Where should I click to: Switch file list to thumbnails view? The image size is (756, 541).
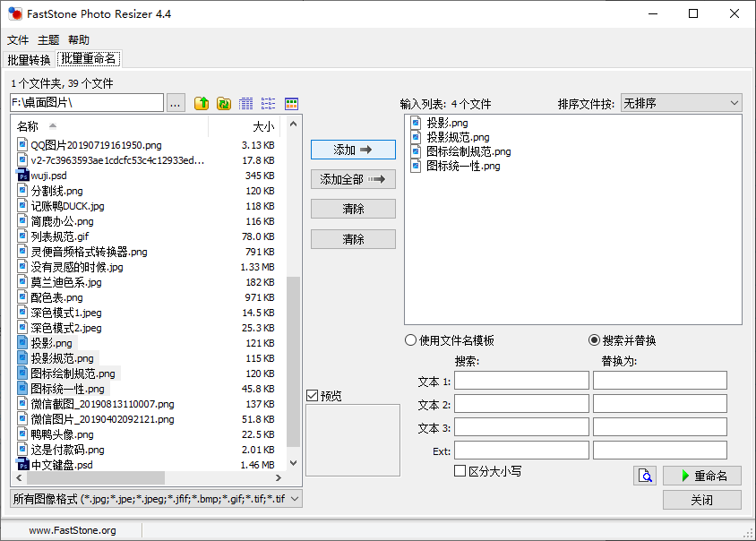tap(291, 103)
